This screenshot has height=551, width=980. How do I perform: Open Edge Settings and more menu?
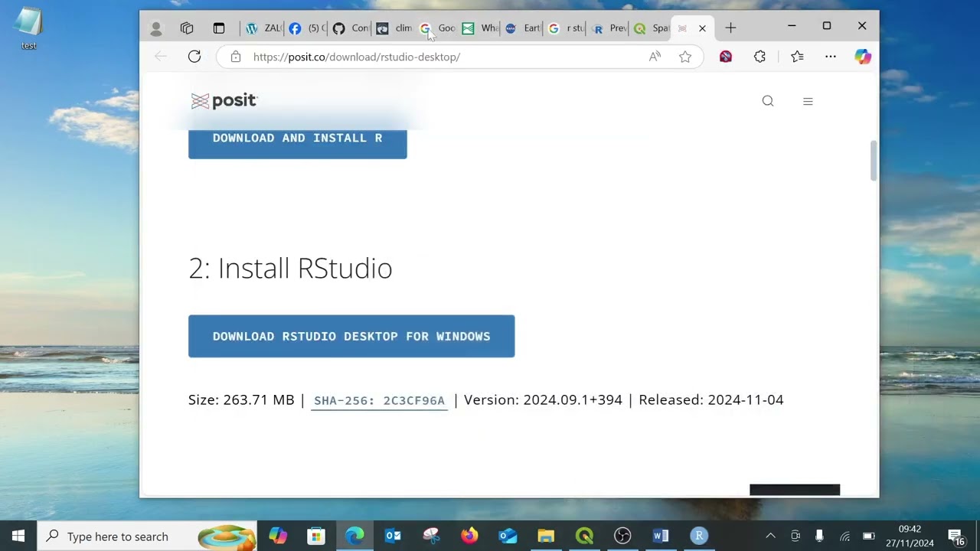pos(831,57)
